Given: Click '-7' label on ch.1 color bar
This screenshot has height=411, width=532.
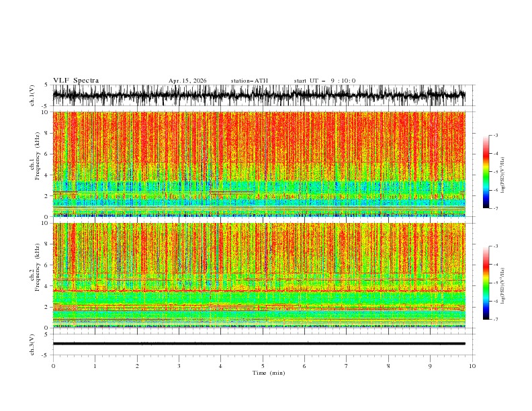Looking at the screenshot, I should 495,208.
